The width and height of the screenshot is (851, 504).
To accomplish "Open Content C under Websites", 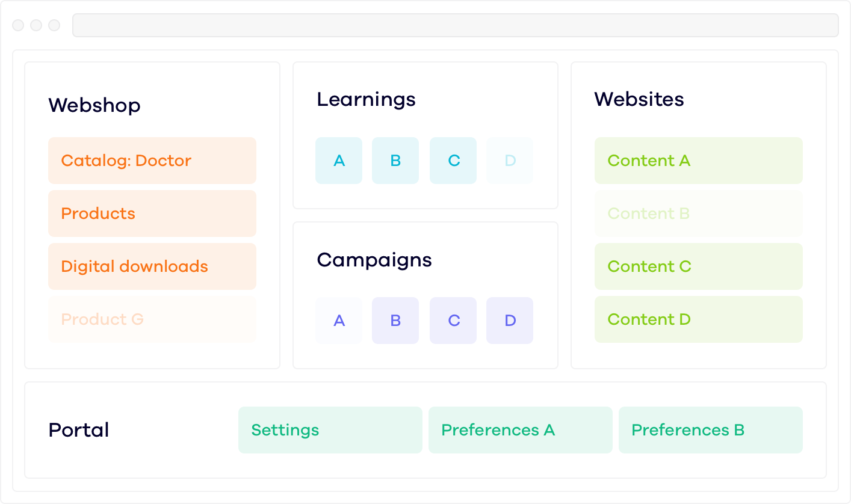I will coord(698,266).
